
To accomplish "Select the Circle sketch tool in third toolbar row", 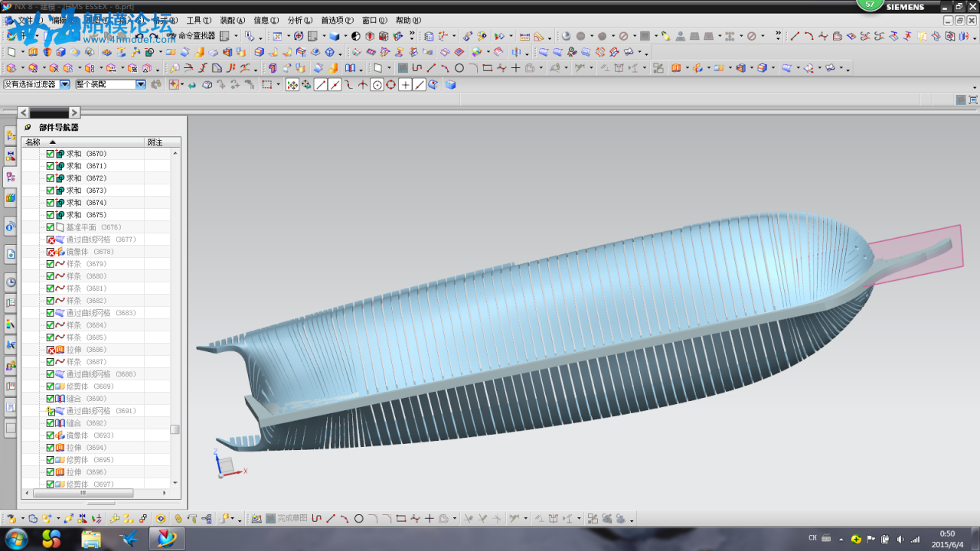I will coord(459,68).
